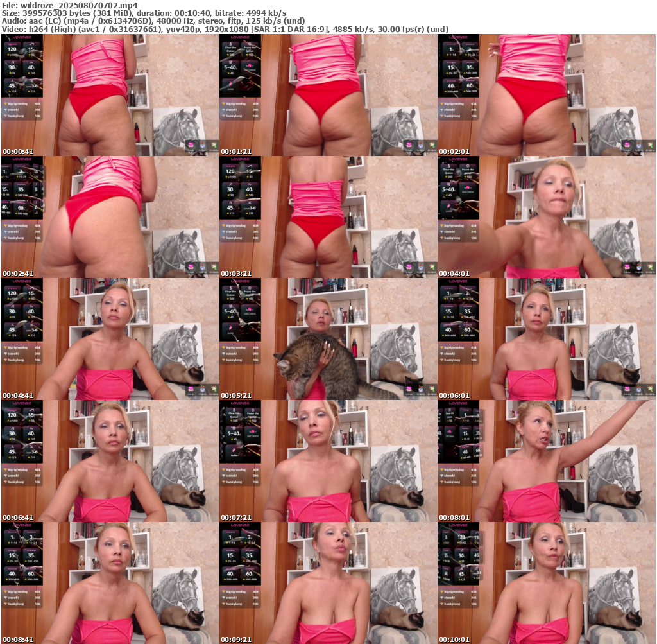Image resolution: width=657 pixels, height=644 pixels.
Task: Select the thumbnail at 00:03:21
Action: pos(328,217)
